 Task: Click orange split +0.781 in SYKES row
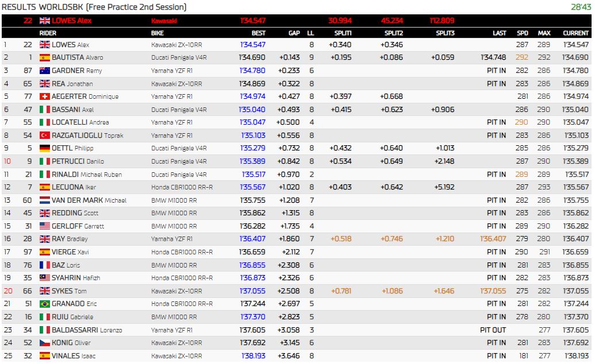tap(341, 291)
